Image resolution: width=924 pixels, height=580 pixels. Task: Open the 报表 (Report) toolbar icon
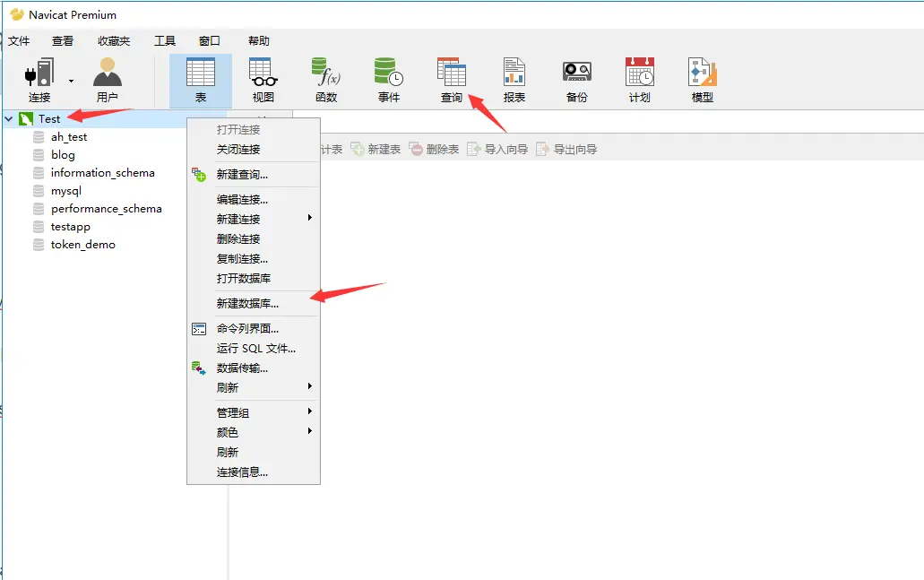tap(514, 80)
